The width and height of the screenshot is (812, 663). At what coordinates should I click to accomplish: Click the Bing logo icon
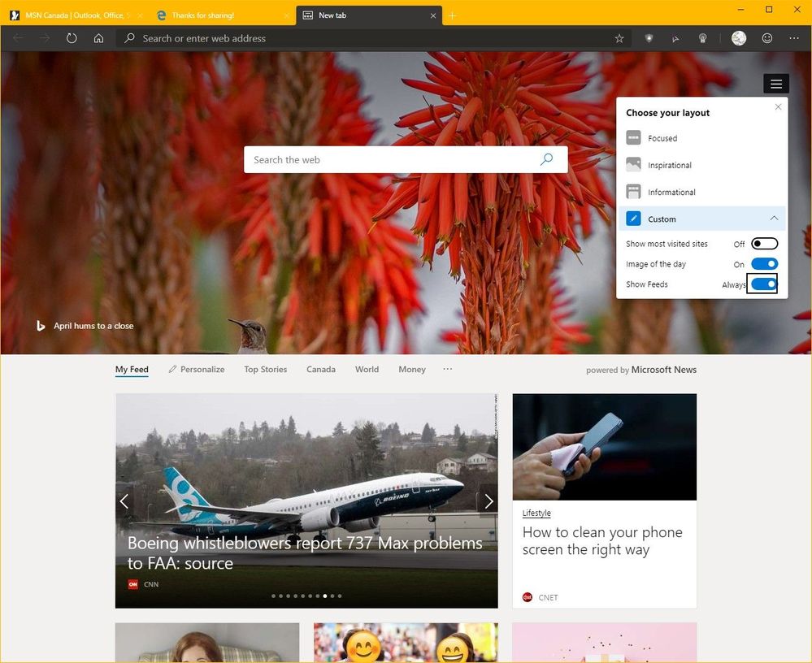[41, 326]
